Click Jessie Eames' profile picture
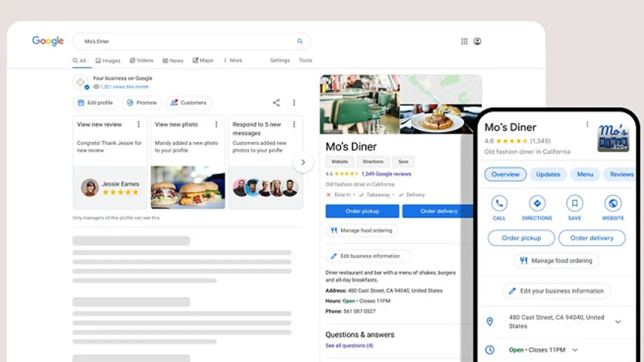The width and height of the screenshot is (644, 362). [90, 188]
